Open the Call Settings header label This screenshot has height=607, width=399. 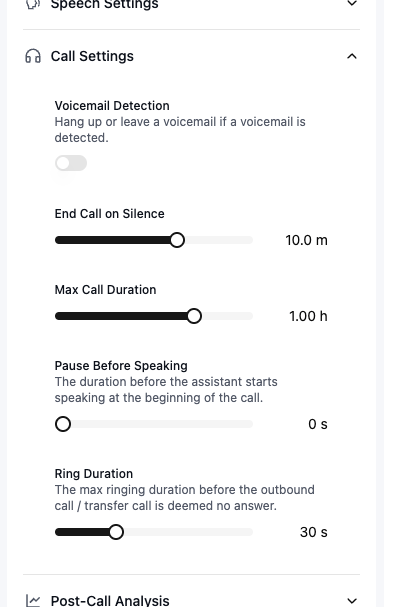tap(92, 56)
